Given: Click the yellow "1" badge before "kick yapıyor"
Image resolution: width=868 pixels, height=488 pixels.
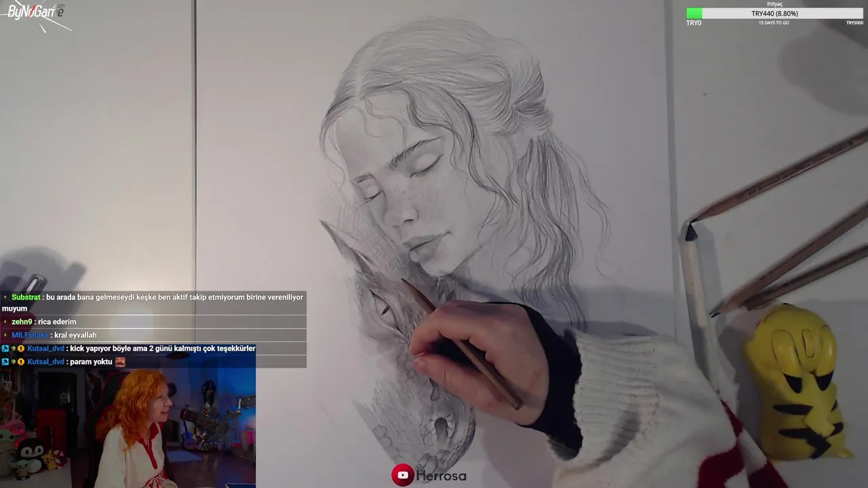Looking at the screenshot, I should coord(21,348).
